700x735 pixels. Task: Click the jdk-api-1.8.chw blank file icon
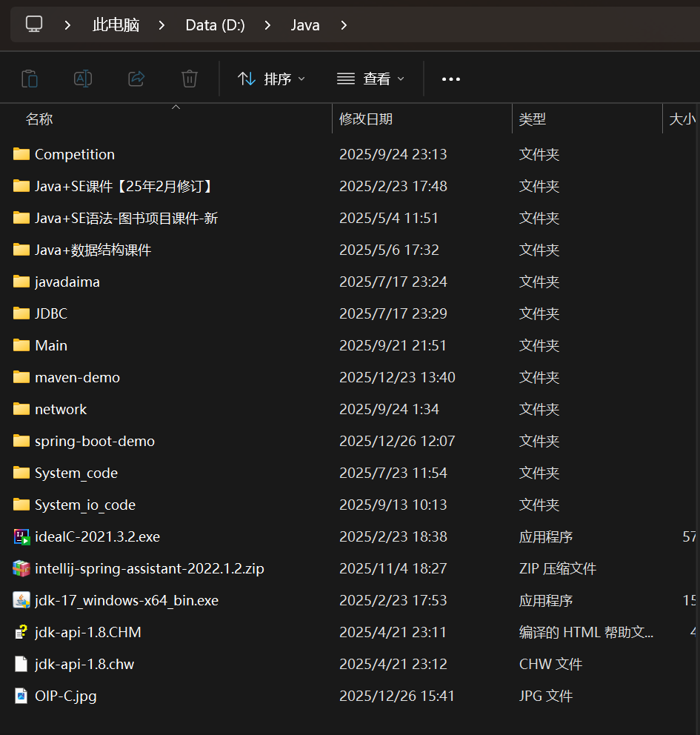coord(21,664)
